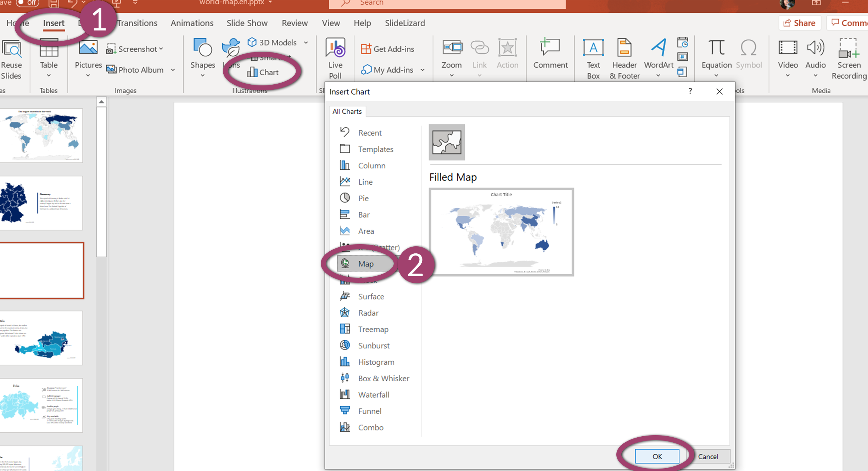Select the Treemap chart type
Viewport: 868px width, 471px height.
373,329
